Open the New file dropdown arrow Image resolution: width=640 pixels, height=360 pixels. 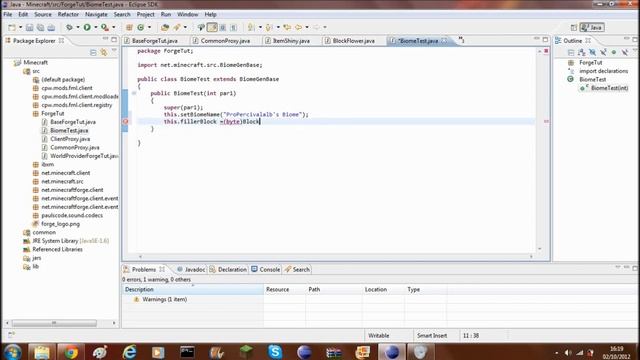[x=20, y=27]
